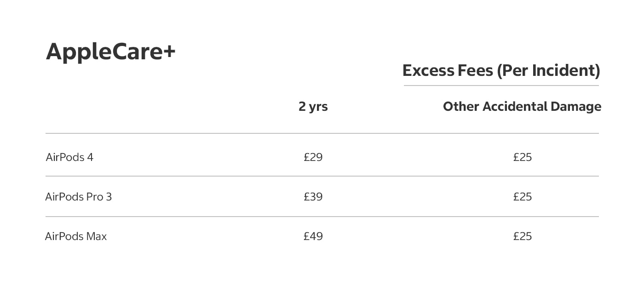Click the "2 yrs" column header

pos(313,107)
